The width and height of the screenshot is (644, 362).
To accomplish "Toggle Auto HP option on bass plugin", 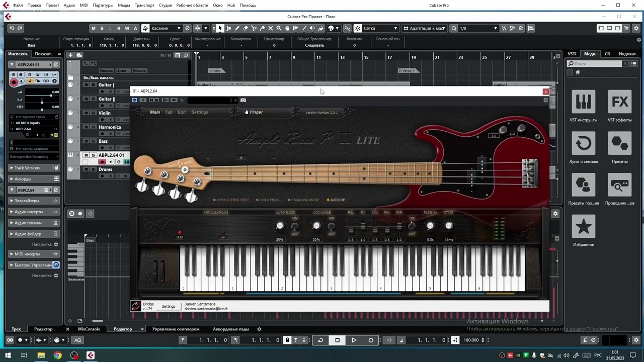I will [336, 200].
